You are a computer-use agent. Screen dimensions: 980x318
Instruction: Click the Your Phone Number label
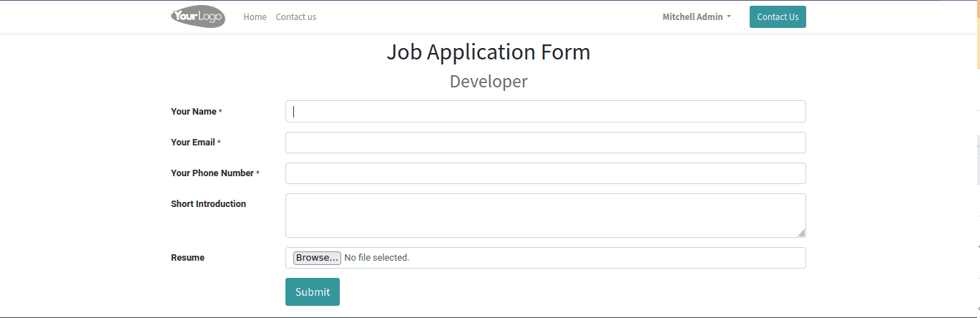click(212, 173)
